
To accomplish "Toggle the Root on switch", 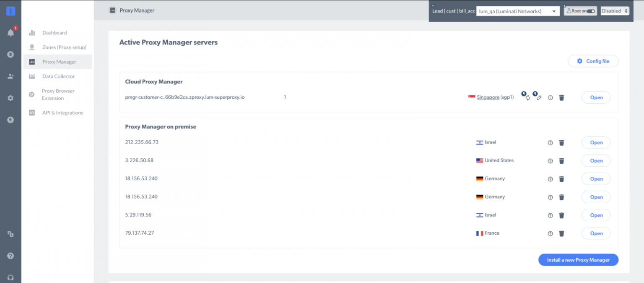I will (591, 11).
